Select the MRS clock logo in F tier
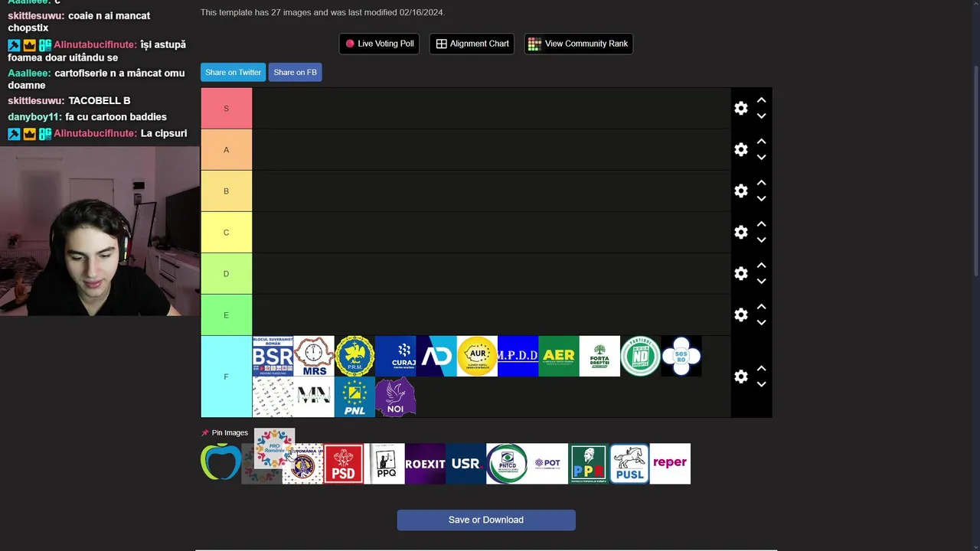The width and height of the screenshot is (980, 551). pyautogui.click(x=314, y=356)
